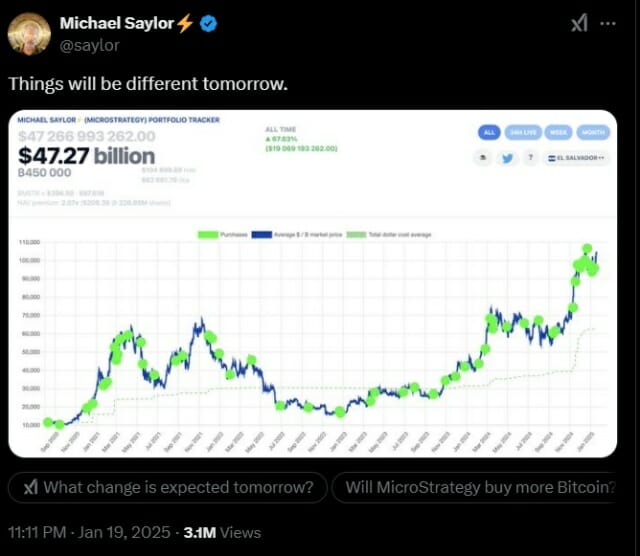Click the small dark icon left of Twitter bird

(x=484, y=158)
